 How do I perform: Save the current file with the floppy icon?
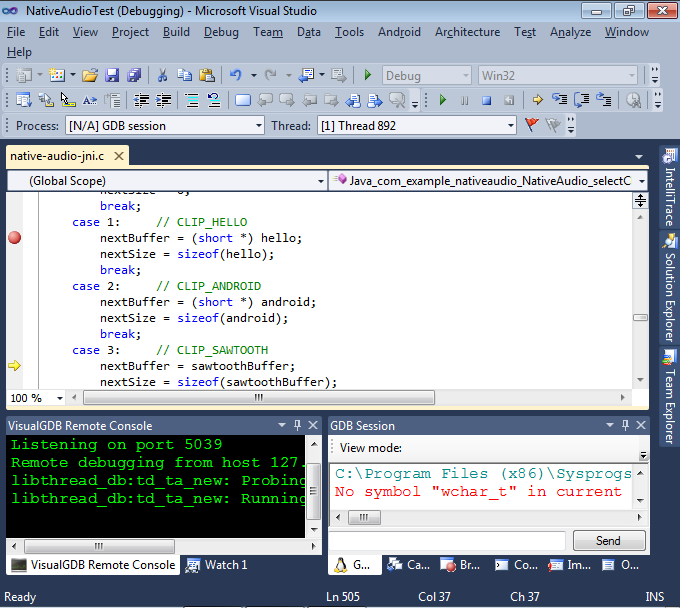[112, 75]
